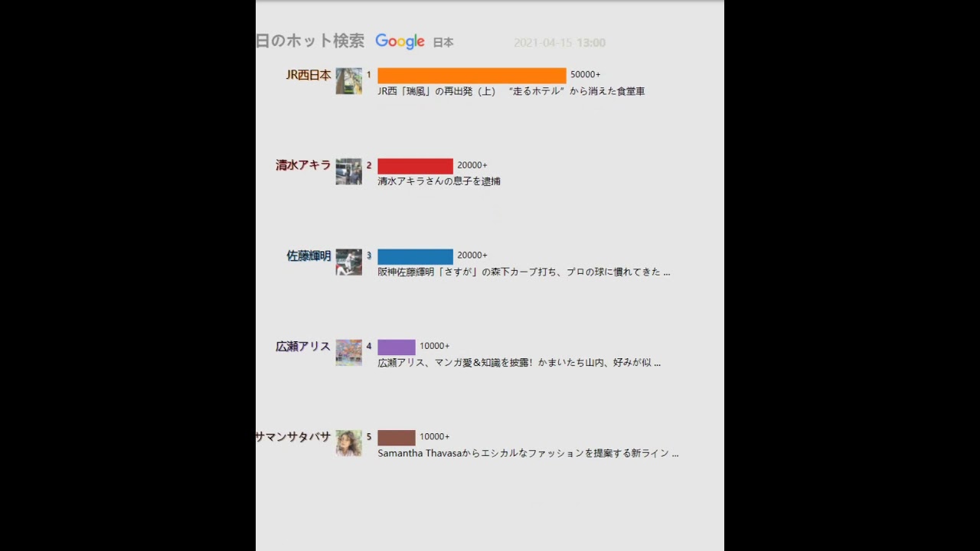The height and width of the screenshot is (551, 980).
Task: Open the JR西日本 thumbnail image
Action: point(348,80)
